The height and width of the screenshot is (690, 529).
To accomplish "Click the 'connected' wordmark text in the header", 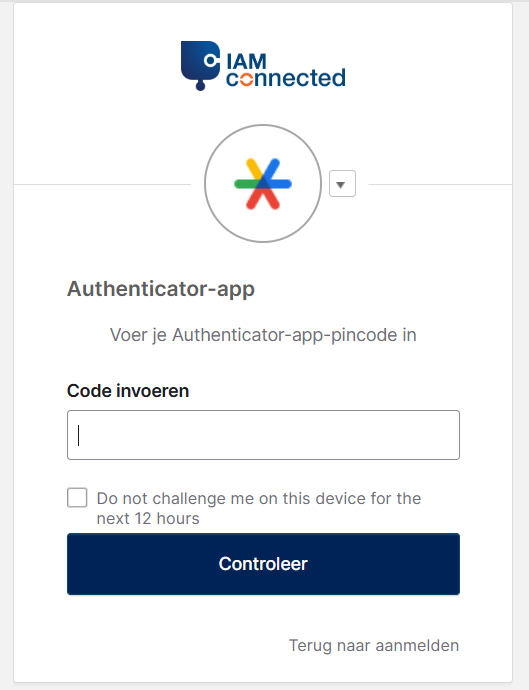I will click(286, 78).
